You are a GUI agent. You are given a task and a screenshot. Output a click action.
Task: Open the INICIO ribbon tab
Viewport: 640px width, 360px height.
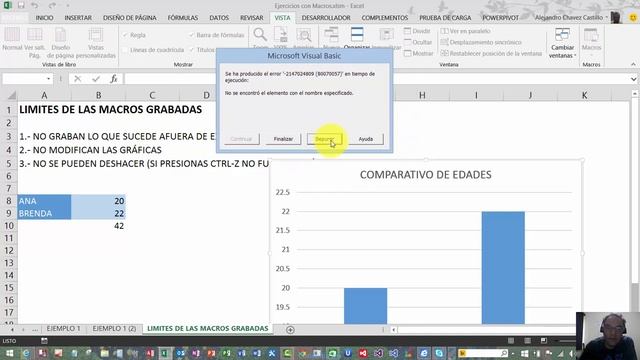point(44,18)
